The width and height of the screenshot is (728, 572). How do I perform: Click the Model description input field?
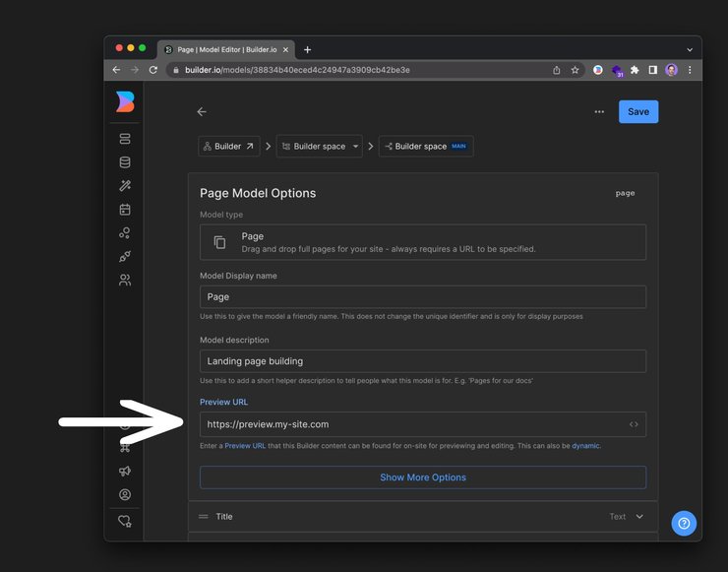tap(423, 361)
